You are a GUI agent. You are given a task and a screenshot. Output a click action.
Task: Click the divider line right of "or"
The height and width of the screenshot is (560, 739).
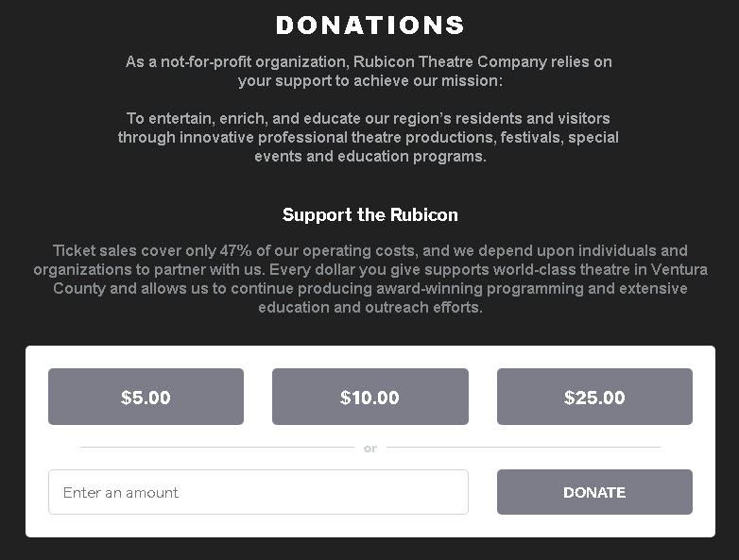tap(523, 447)
